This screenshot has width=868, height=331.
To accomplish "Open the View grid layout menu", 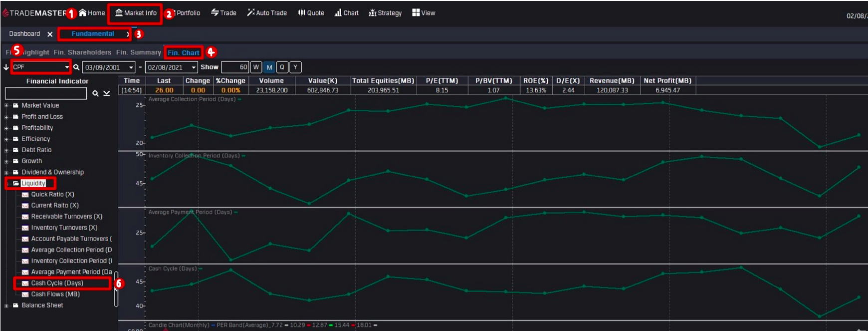I will point(416,12).
